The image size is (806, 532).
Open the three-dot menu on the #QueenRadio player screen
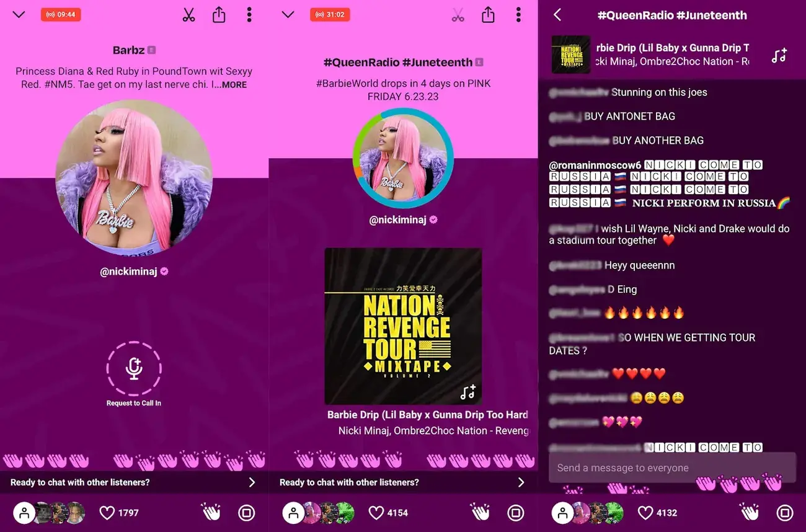(x=518, y=15)
